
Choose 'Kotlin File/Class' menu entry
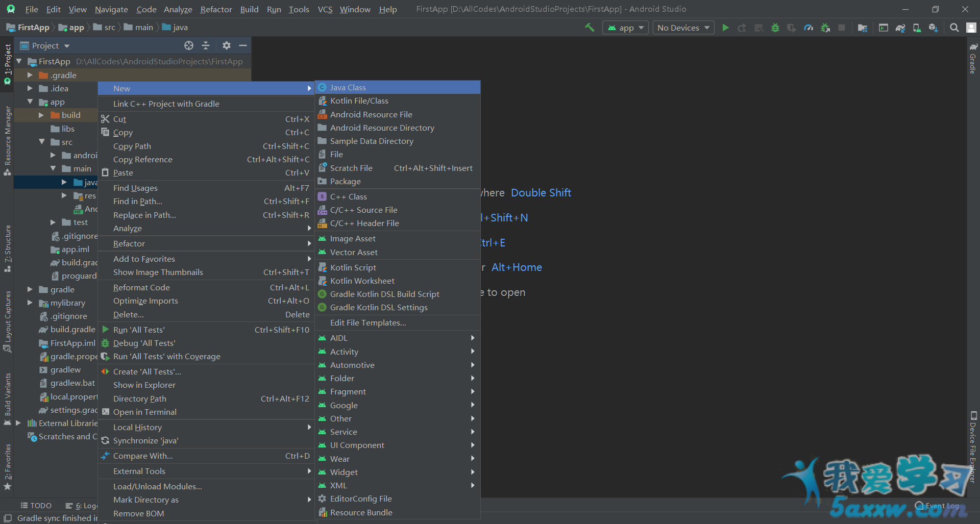398,101
